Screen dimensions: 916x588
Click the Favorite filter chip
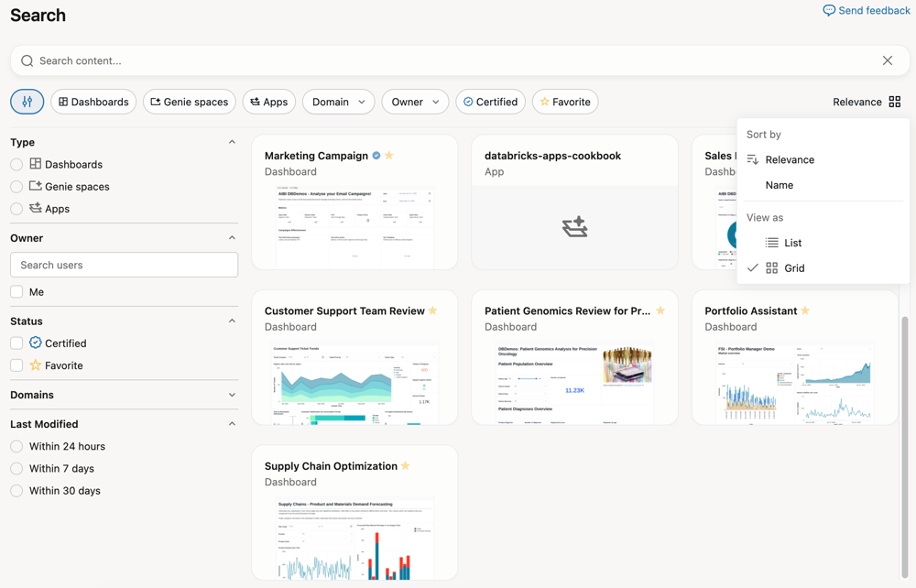564,102
